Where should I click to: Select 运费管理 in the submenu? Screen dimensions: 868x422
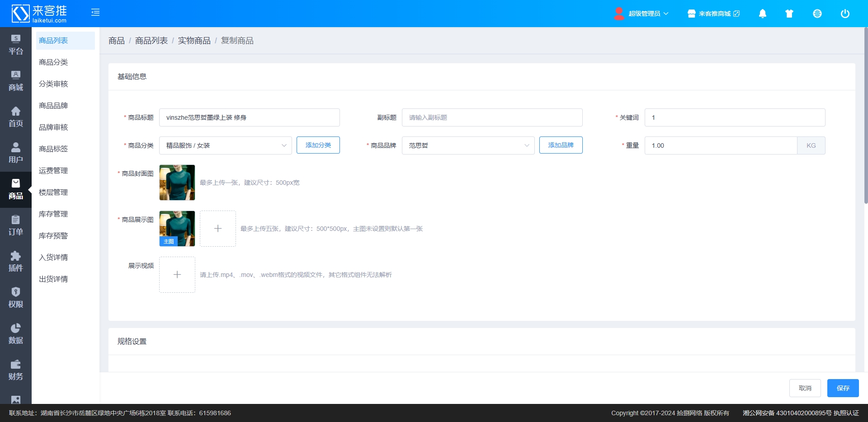[x=53, y=171]
